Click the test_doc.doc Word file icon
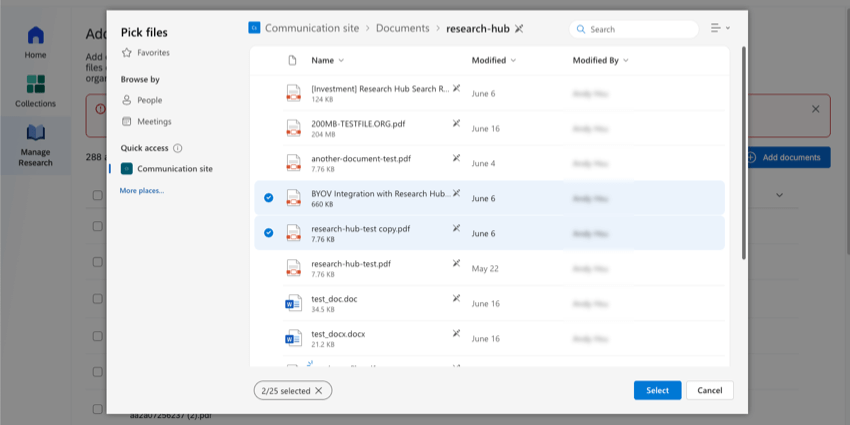 pyautogui.click(x=293, y=303)
